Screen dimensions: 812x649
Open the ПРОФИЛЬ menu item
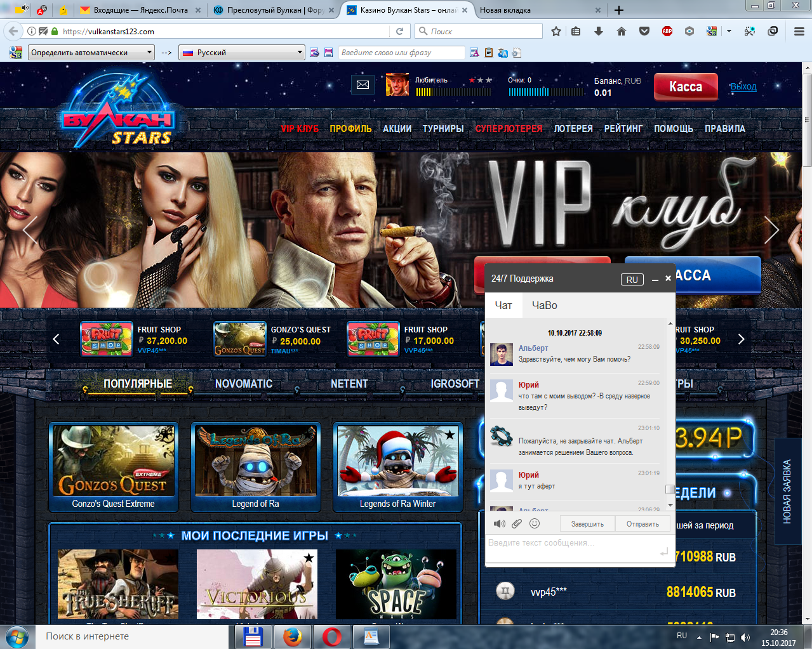click(x=350, y=128)
